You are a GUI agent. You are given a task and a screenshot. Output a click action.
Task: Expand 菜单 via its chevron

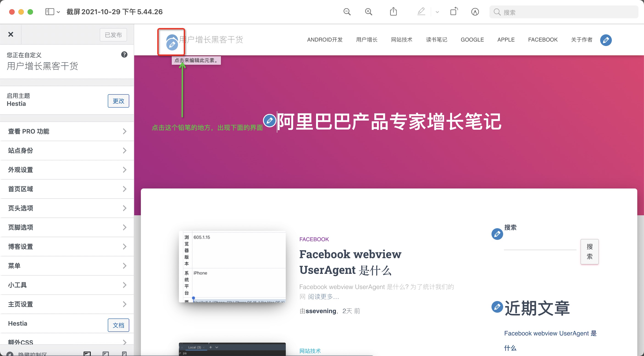125,266
